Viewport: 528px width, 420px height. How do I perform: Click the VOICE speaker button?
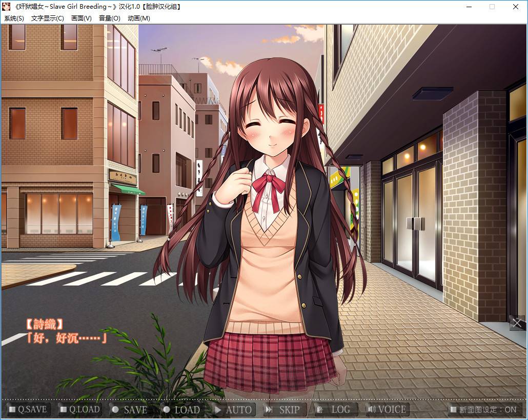(387, 410)
